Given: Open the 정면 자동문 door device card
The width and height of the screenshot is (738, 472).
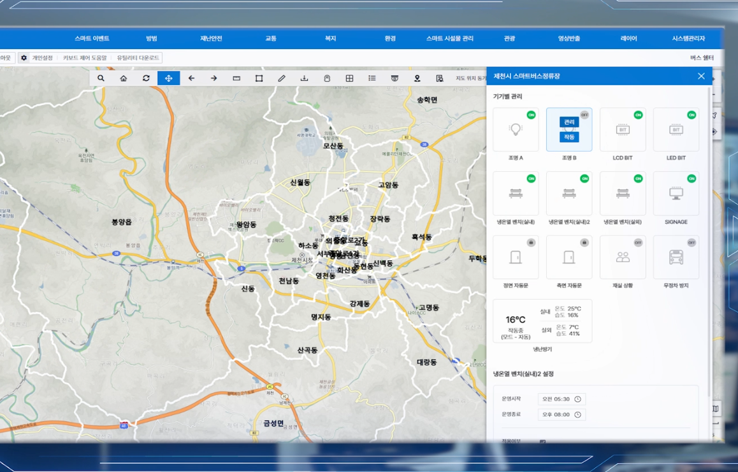Looking at the screenshot, I should [x=515, y=257].
